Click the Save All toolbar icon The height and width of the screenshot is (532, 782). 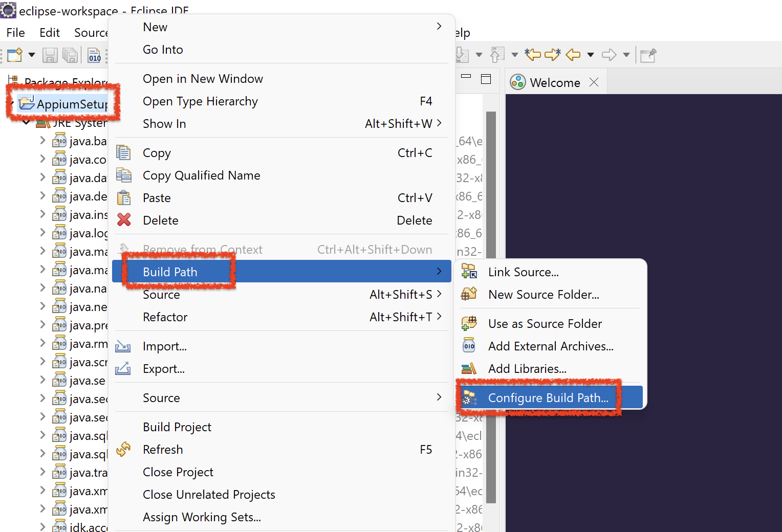coord(70,55)
